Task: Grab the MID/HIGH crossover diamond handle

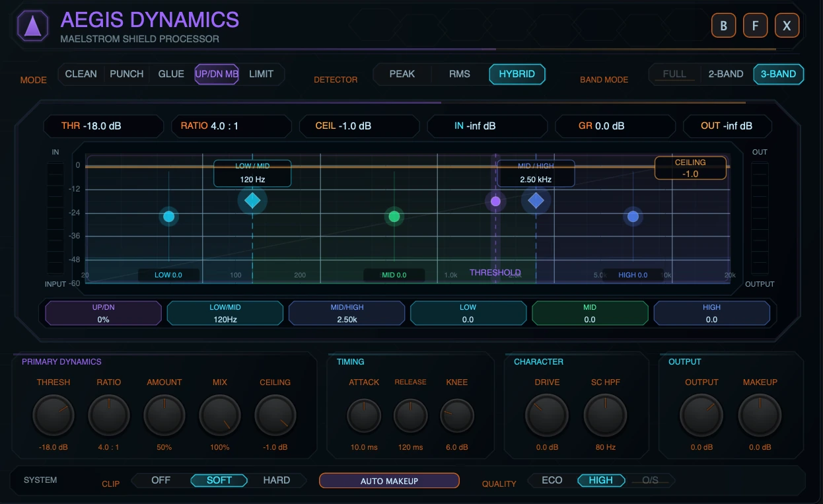Action: pyautogui.click(x=536, y=200)
